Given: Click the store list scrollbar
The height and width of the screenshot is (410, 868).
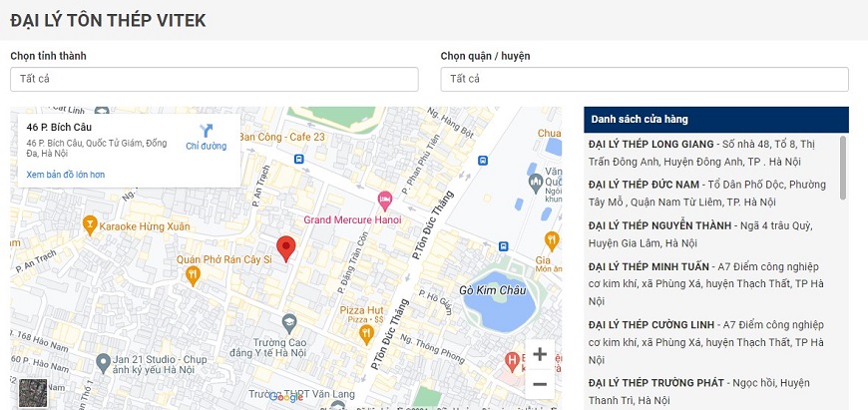Looking at the screenshot, I should coord(843,168).
